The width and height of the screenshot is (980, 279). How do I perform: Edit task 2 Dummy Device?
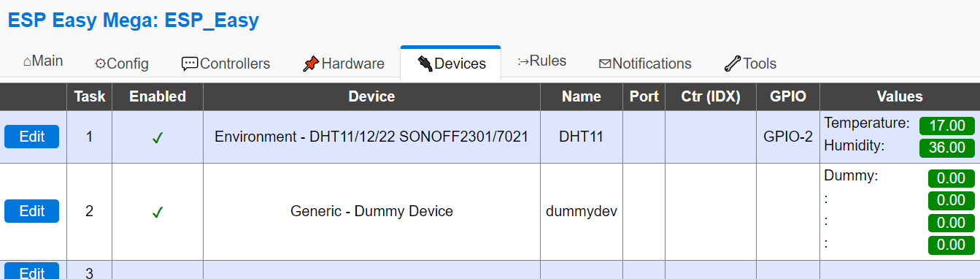coord(32,211)
